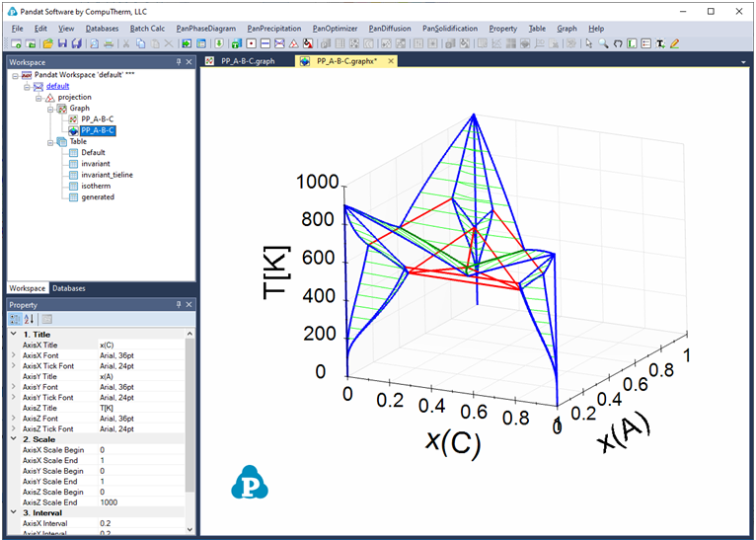
Task: Edit the AxisZ Scale End value field
Action: click(138, 502)
